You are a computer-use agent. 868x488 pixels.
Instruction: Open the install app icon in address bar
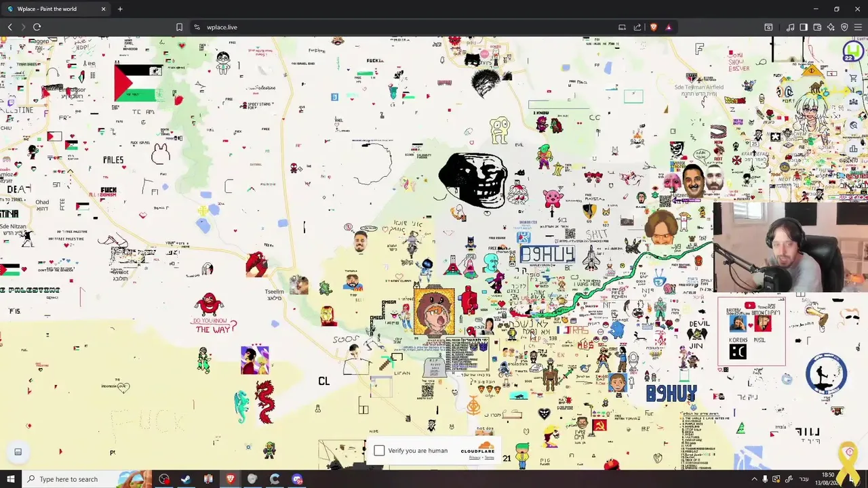[x=622, y=27]
